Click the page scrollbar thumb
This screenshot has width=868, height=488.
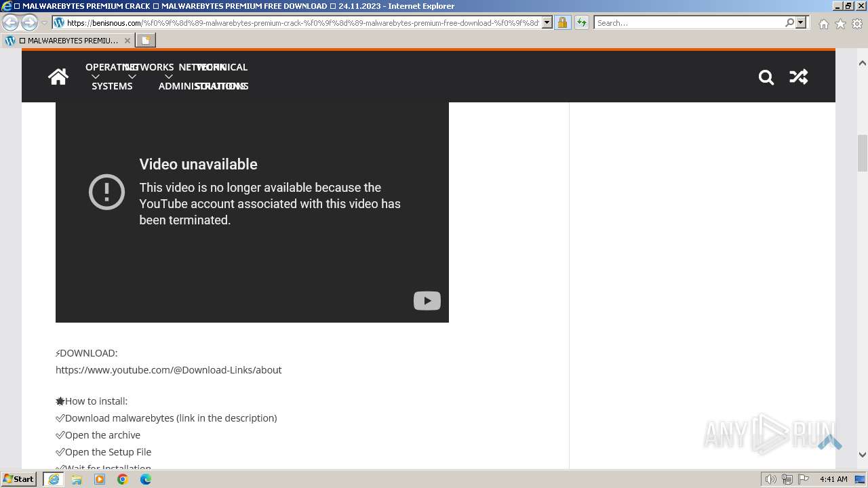[863, 153]
